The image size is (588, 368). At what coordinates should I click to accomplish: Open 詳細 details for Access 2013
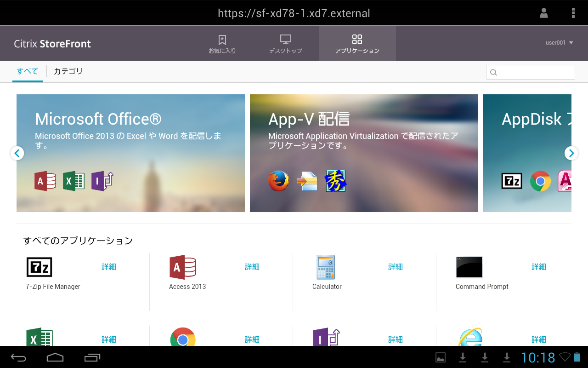point(252,267)
